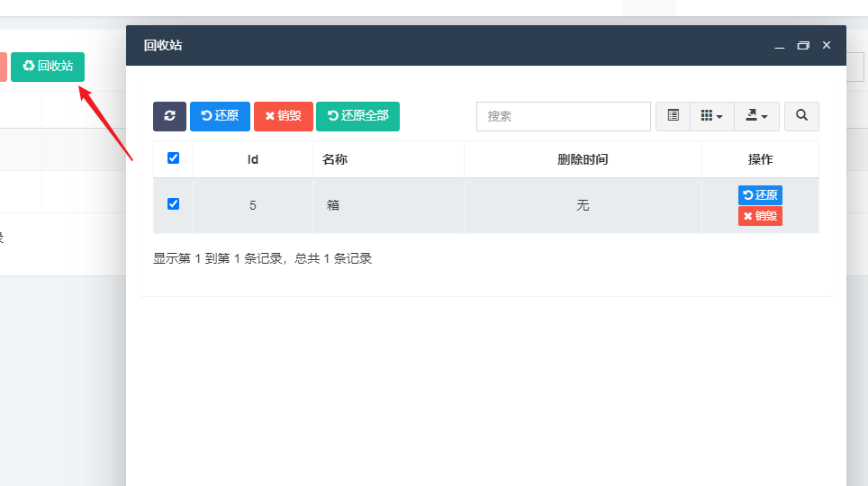Click the 删除时间 column header
The width and height of the screenshot is (868, 486).
click(x=583, y=159)
